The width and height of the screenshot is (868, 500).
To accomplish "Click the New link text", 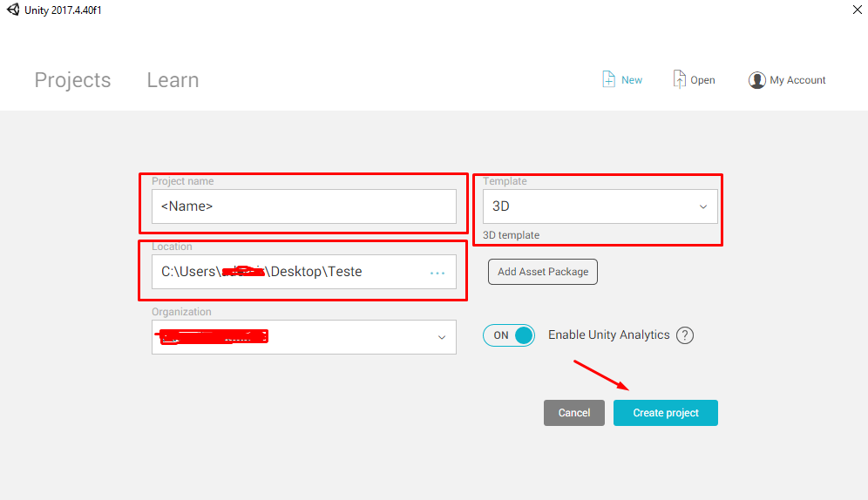I will click(632, 80).
